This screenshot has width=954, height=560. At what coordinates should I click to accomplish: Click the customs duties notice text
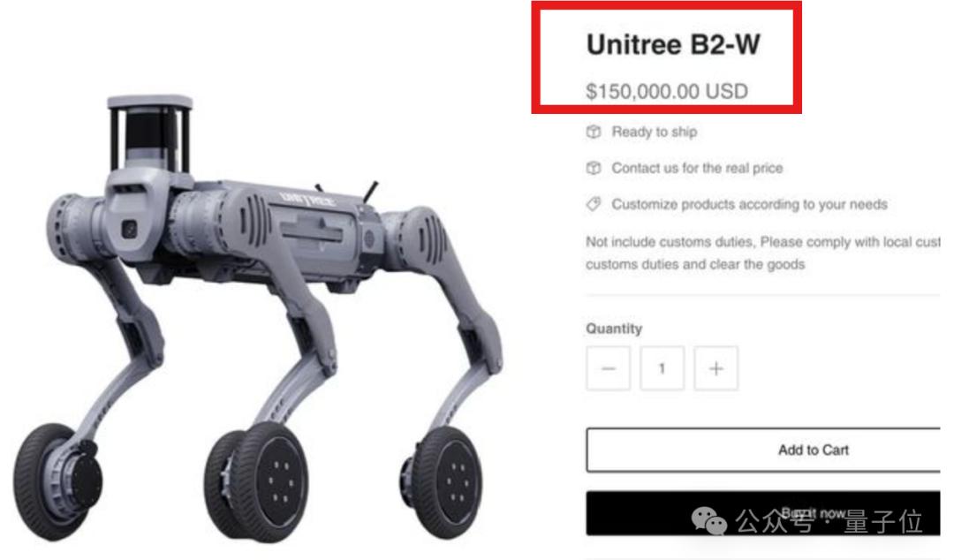tap(763, 254)
